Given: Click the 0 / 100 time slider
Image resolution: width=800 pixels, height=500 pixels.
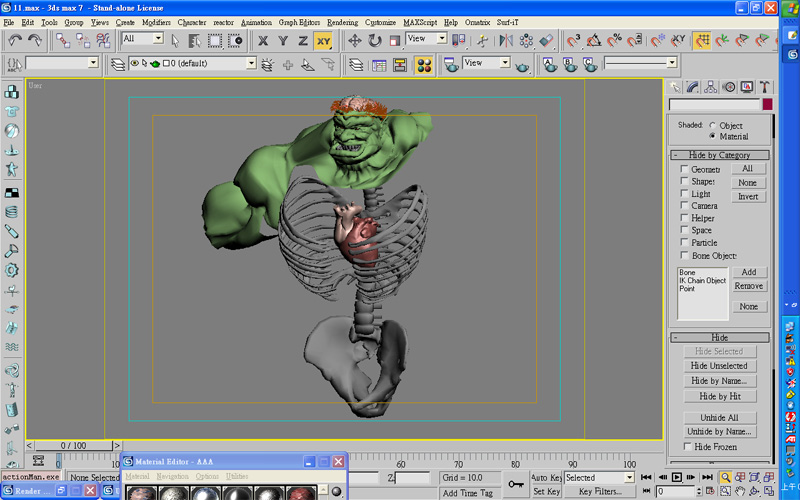Looking at the screenshot, I should (73, 445).
